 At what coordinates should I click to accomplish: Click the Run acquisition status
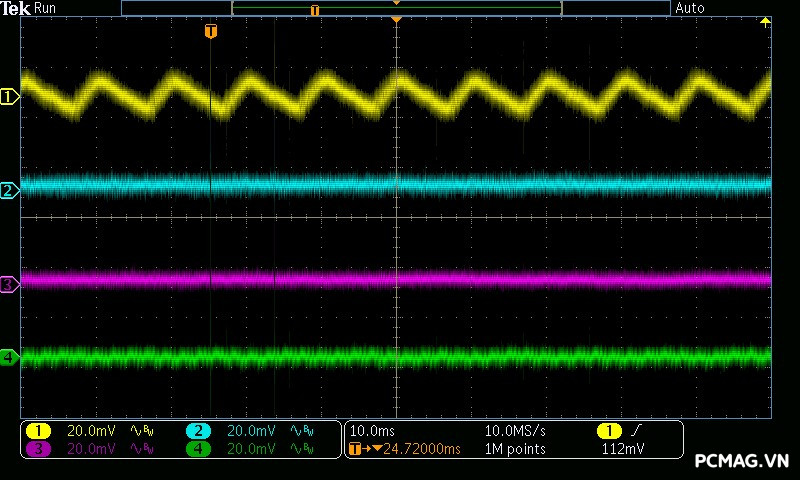tap(46, 8)
